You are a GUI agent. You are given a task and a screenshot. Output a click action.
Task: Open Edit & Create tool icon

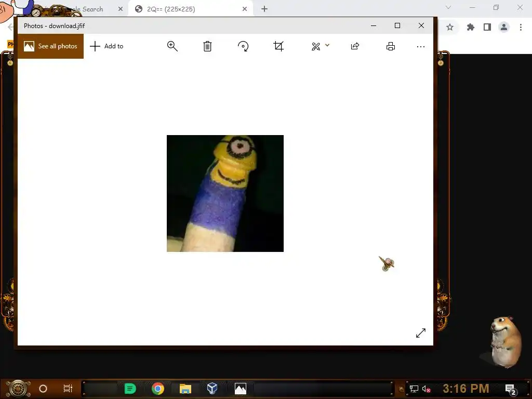coord(316,46)
